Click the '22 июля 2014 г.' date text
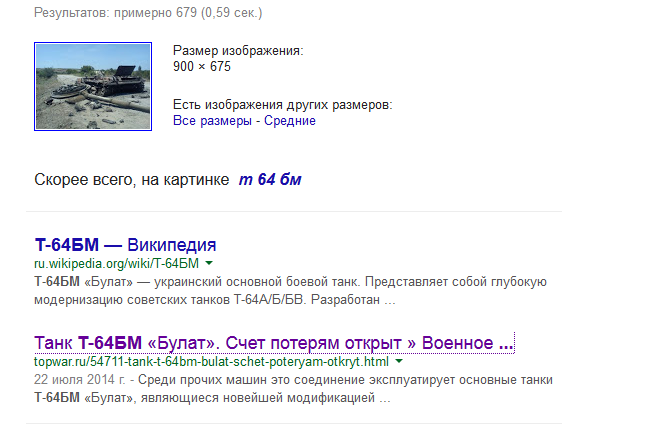 click(80, 379)
